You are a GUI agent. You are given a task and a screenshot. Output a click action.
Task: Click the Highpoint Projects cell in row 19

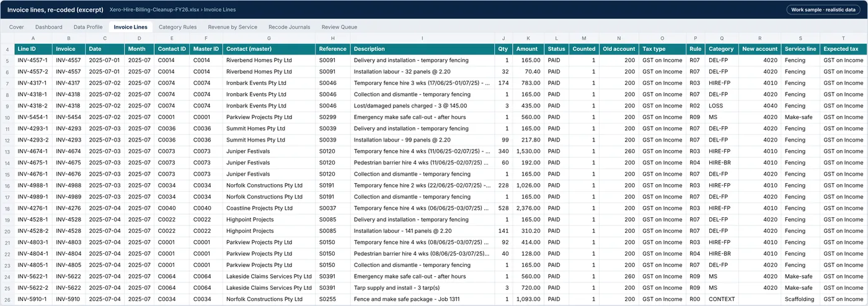(269, 220)
